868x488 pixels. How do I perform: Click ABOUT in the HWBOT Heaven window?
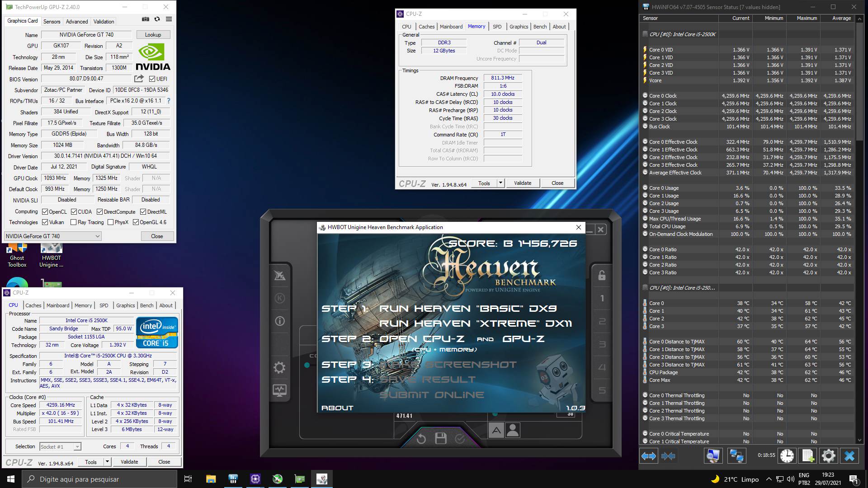click(x=337, y=408)
